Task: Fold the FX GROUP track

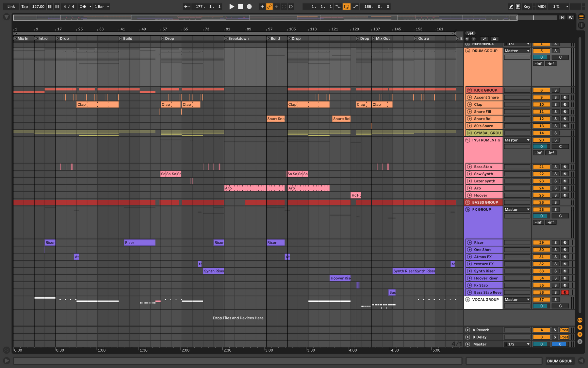Action: pyautogui.click(x=467, y=210)
